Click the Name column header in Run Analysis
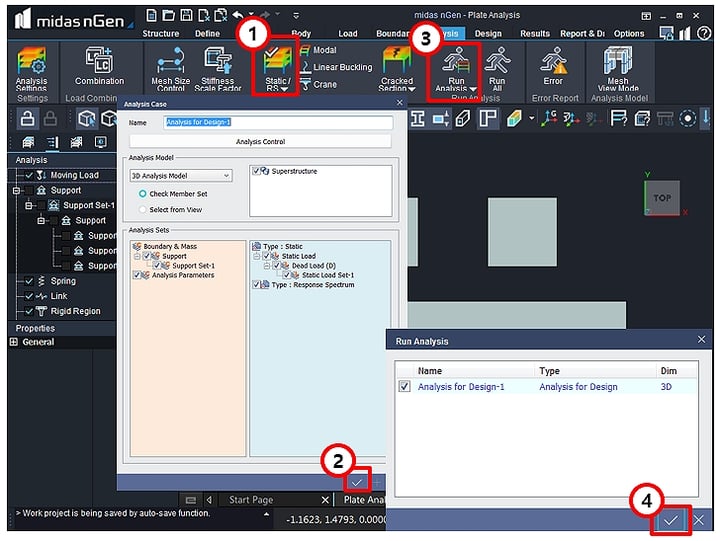Viewport: 720px width, 541px height. pyautogui.click(x=474, y=371)
